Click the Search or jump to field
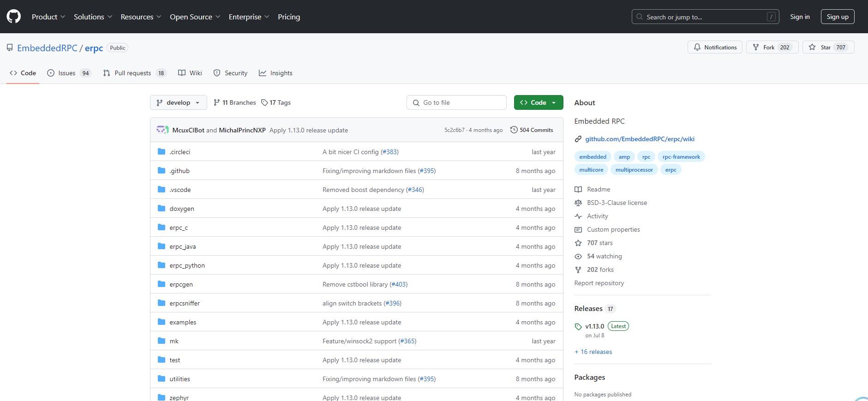 click(705, 17)
